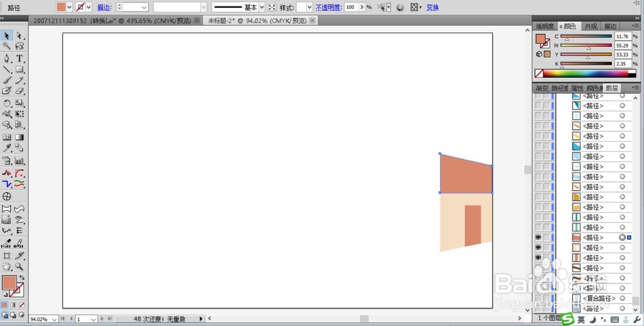Open stroke color dropdown in control bar

88,7
